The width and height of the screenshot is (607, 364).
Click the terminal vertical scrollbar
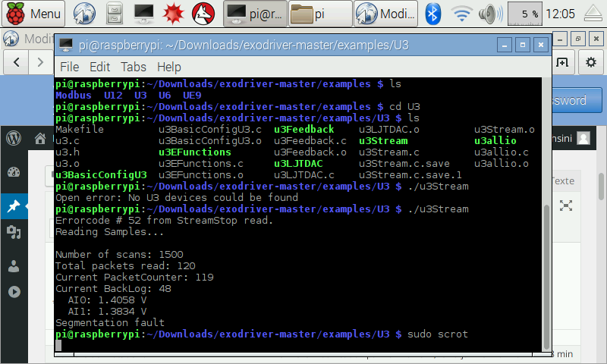(x=546, y=276)
